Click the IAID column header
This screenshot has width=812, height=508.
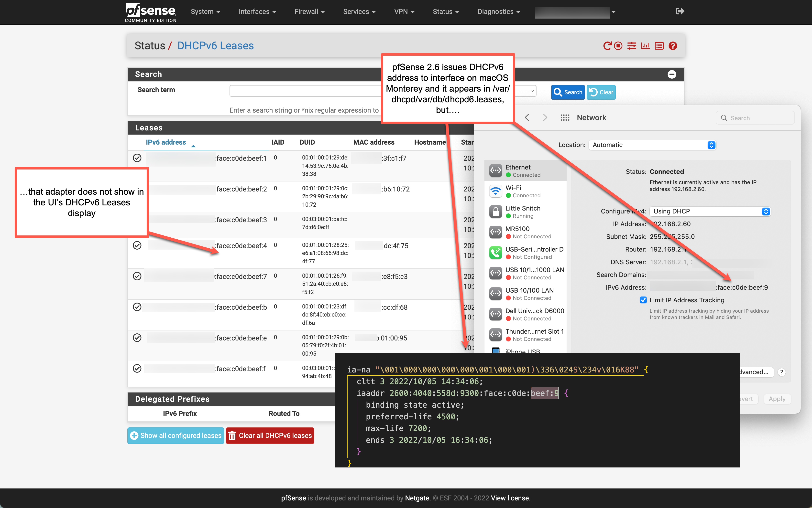coord(278,142)
